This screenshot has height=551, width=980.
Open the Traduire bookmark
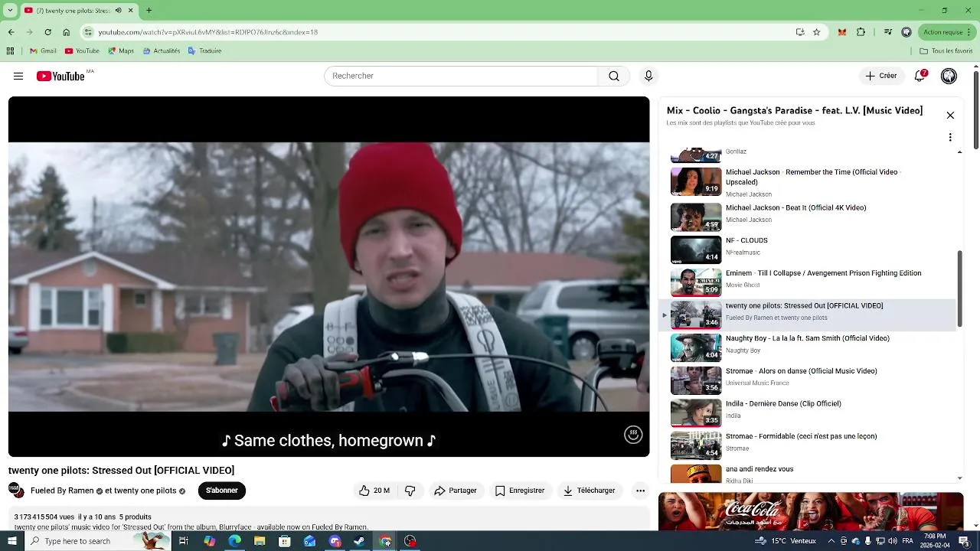[204, 51]
